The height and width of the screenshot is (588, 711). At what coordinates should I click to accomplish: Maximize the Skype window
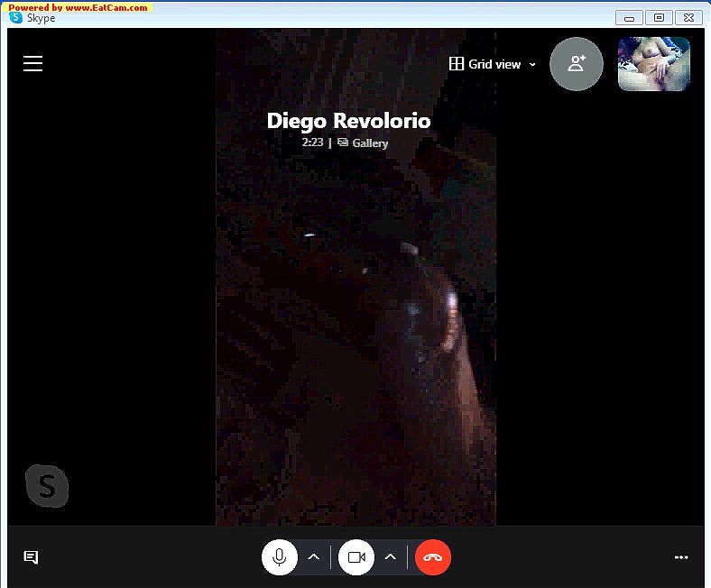(659, 18)
